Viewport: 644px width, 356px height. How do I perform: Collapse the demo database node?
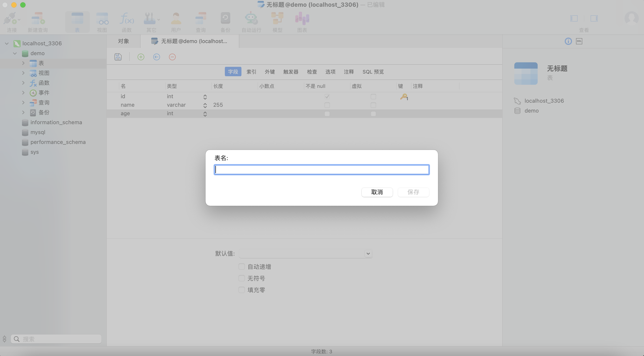click(x=15, y=53)
